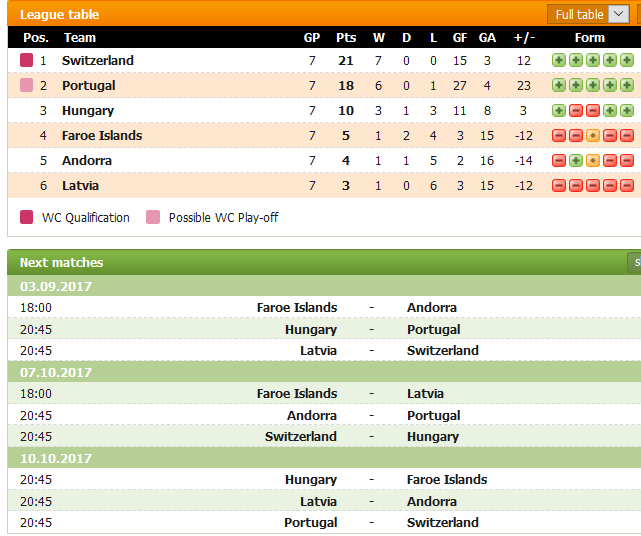Click Hungary's first red loss form icon
Viewport: 641px width, 536px height.
tap(576, 110)
